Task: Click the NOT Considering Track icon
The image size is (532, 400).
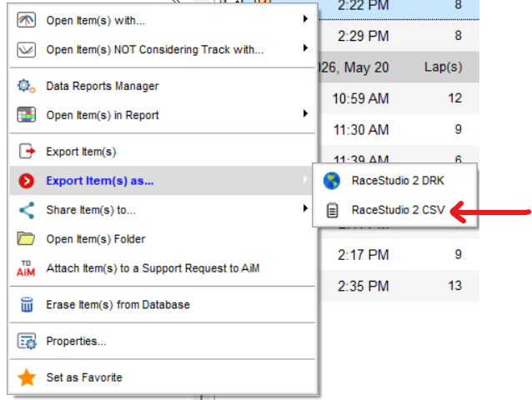Action: [26, 49]
